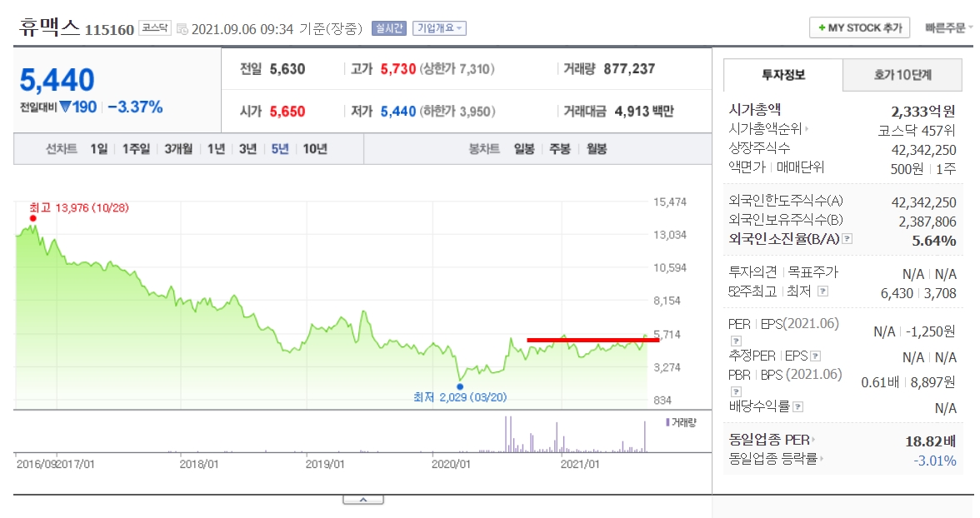
Task: Select the 3년 line chart period
Action: tap(248, 149)
